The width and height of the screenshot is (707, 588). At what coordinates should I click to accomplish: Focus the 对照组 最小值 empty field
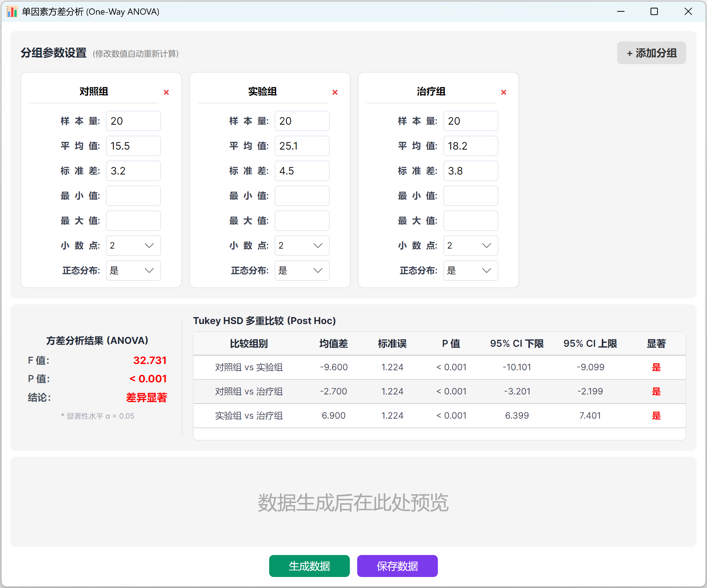pos(133,196)
